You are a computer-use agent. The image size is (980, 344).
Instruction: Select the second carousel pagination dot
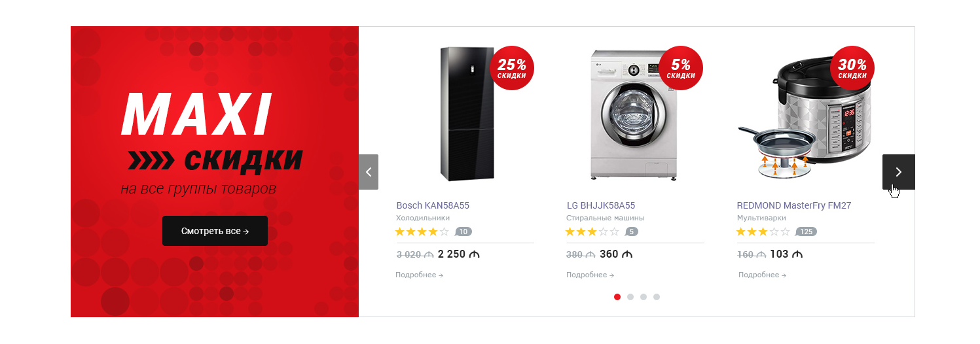click(x=630, y=297)
